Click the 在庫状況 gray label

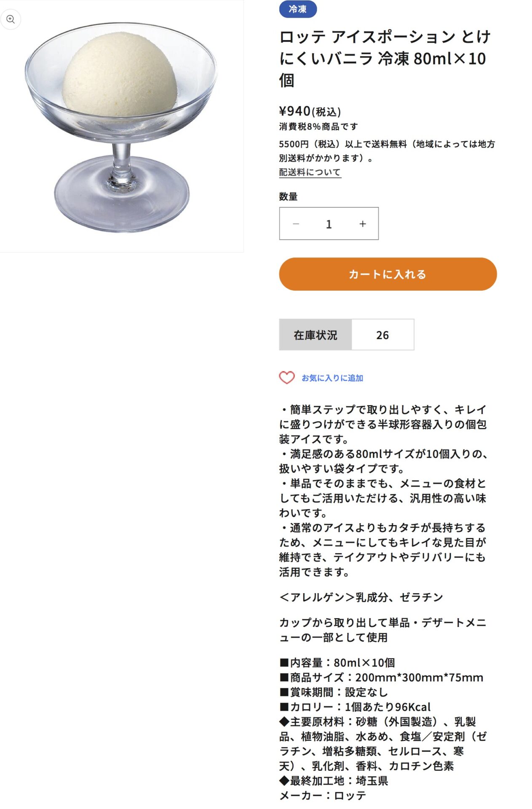[x=315, y=335]
